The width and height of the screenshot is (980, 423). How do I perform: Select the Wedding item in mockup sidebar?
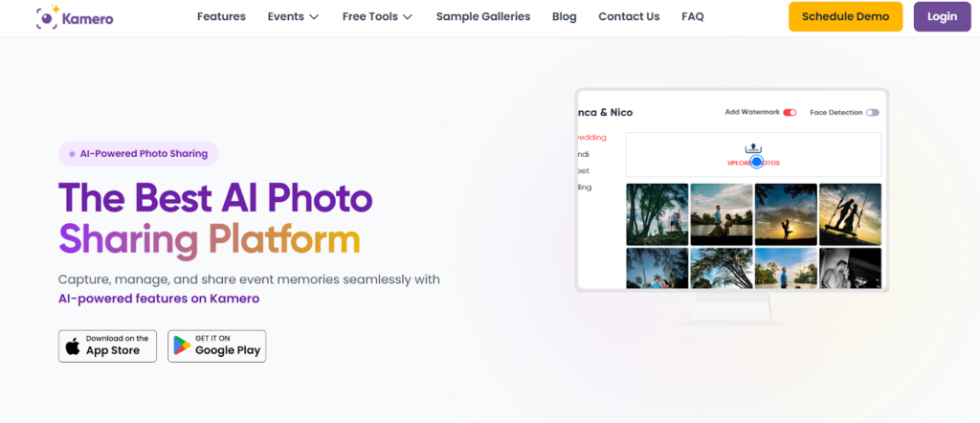(x=592, y=138)
